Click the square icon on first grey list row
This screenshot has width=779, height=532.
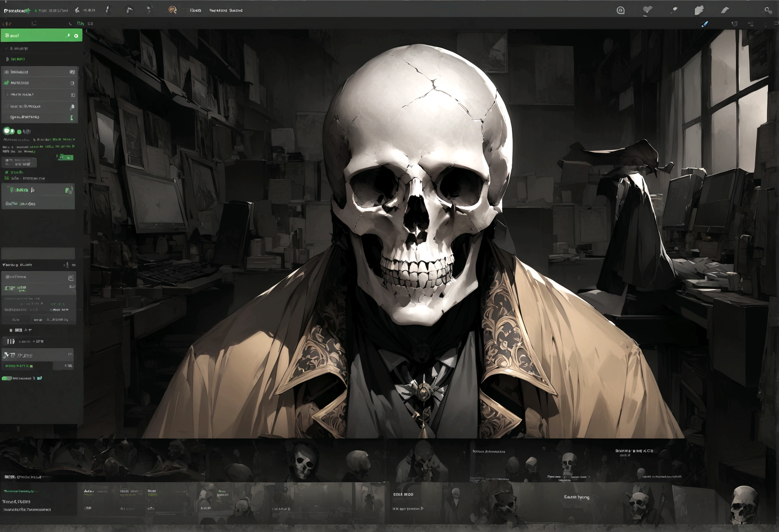[72, 72]
